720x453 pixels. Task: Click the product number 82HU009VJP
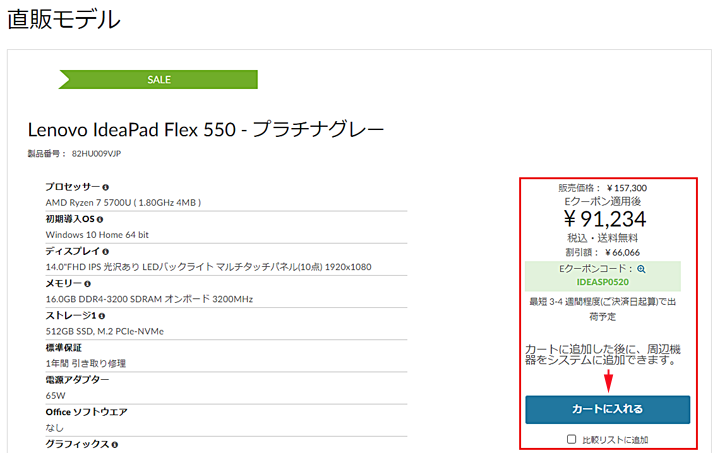click(96, 154)
